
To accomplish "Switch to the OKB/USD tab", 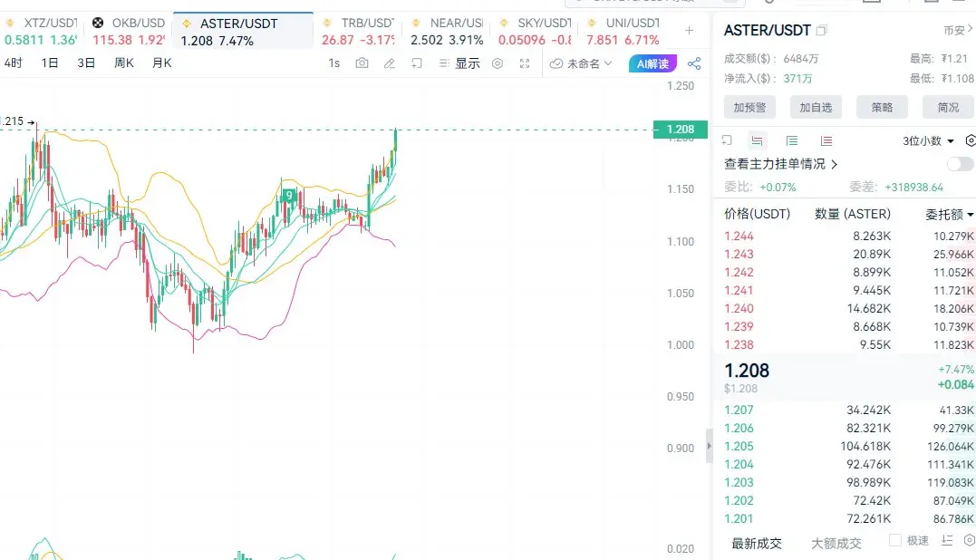I will (129, 31).
